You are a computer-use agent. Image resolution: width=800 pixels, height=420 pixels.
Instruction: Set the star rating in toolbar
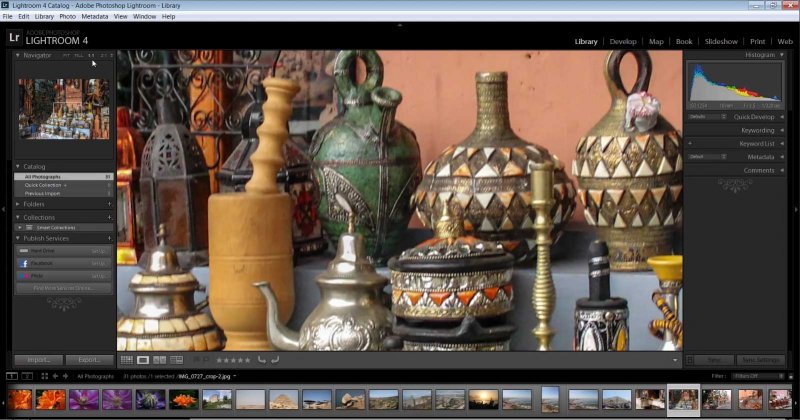(233, 360)
